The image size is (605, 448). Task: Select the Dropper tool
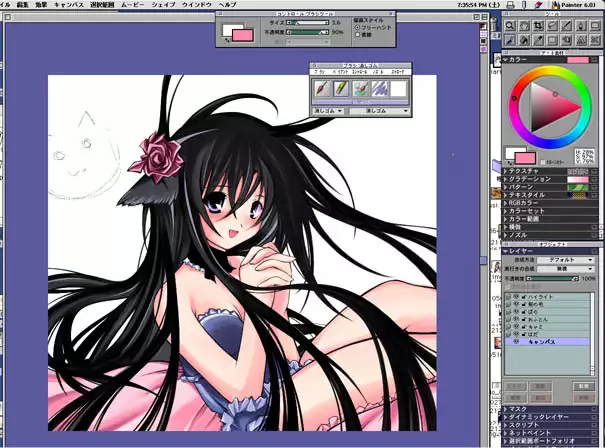pos(540,40)
